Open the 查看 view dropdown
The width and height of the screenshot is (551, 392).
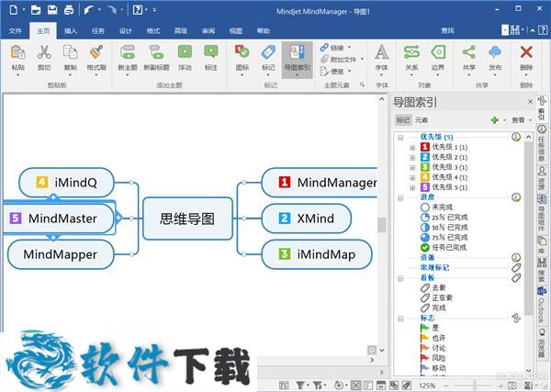coord(522,120)
